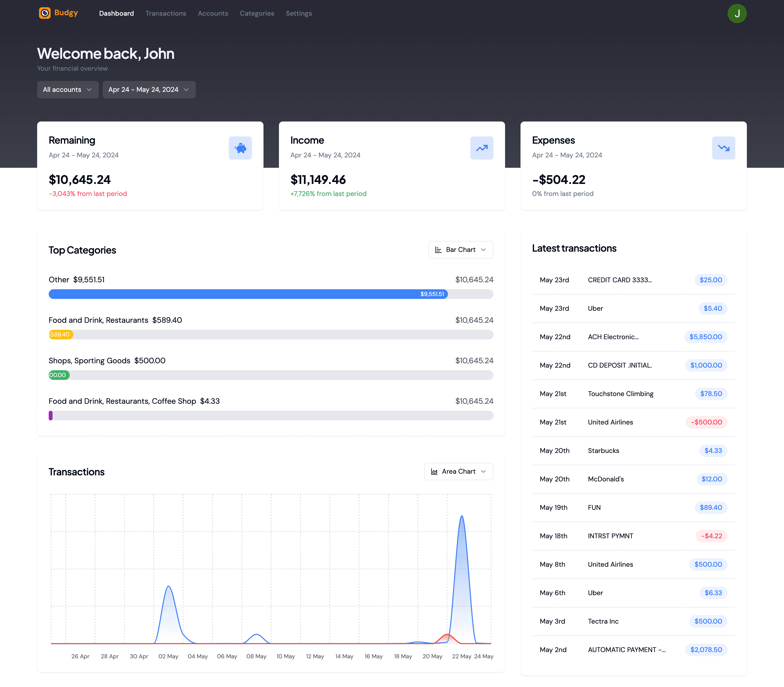Click the -$500.00 United Airlines amount
Screen dimensions: 784x687
706,422
